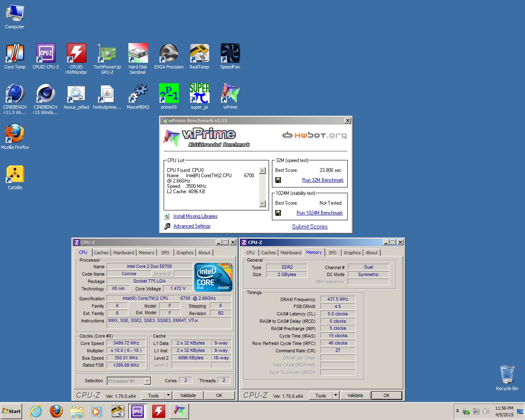Click Tools button in left CPU-Z

(x=153, y=395)
